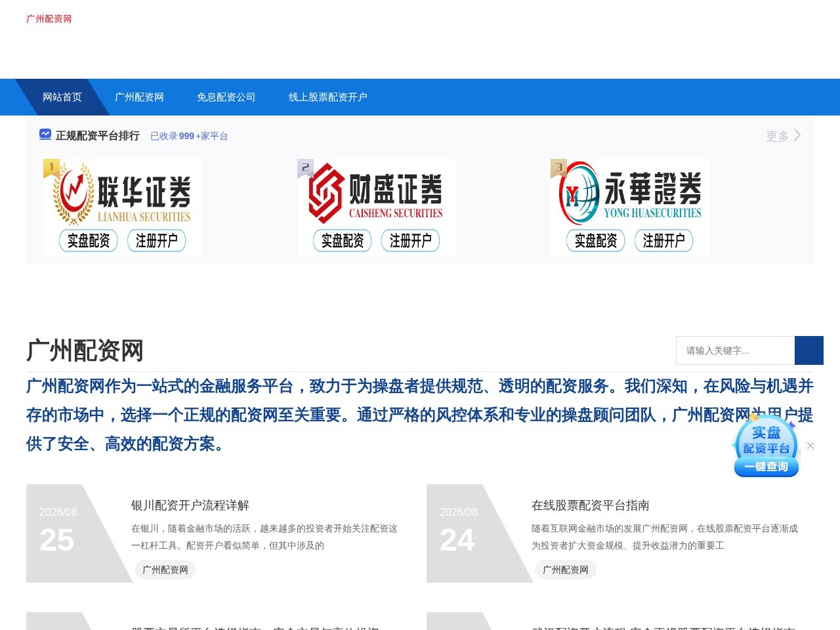
Task: Click the rank 2 silver badge
Action: pos(305,168)
